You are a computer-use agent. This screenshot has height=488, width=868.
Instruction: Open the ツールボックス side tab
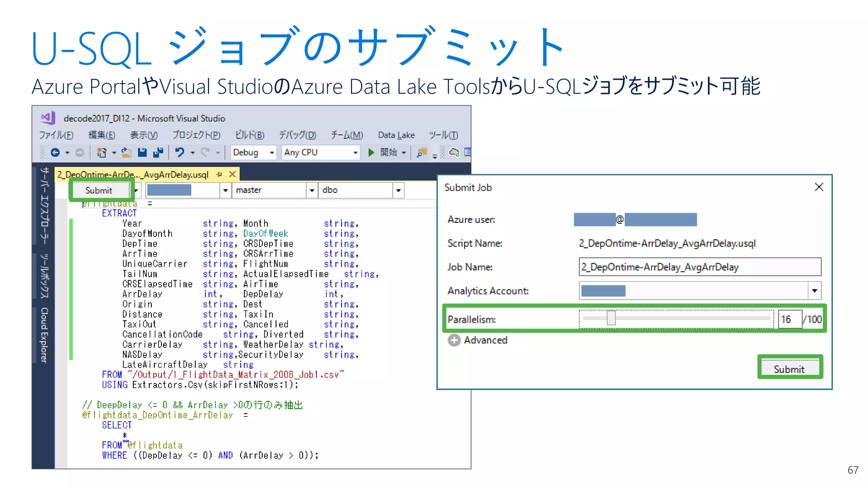tap(44, 276)
